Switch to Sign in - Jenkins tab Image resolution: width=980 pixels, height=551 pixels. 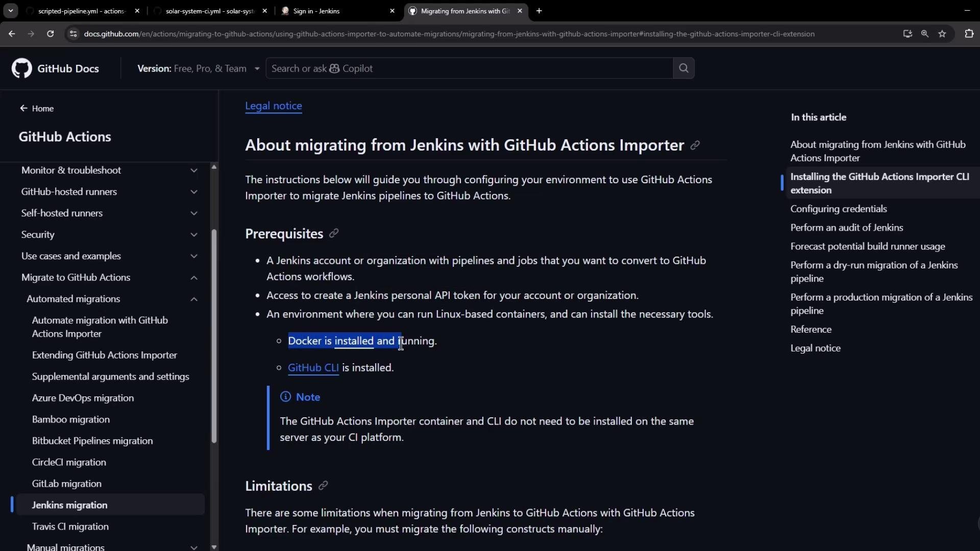coord(338,11)
